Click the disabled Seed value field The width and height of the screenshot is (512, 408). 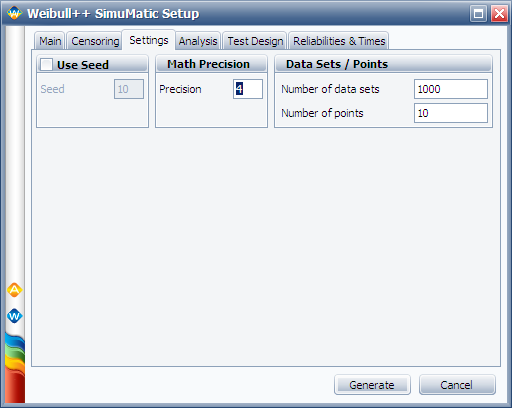[129, 89]
